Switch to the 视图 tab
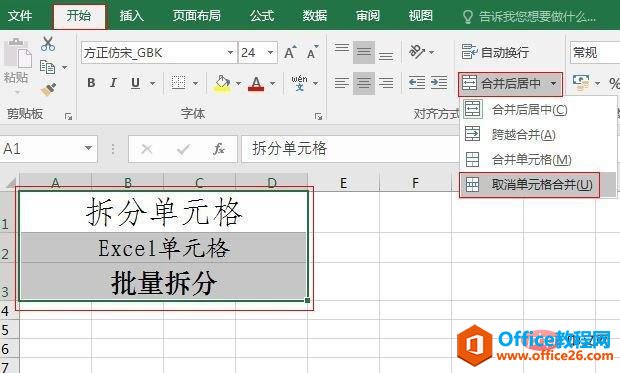The height and width of the screenshot is (373, 620). click(420, 16)
